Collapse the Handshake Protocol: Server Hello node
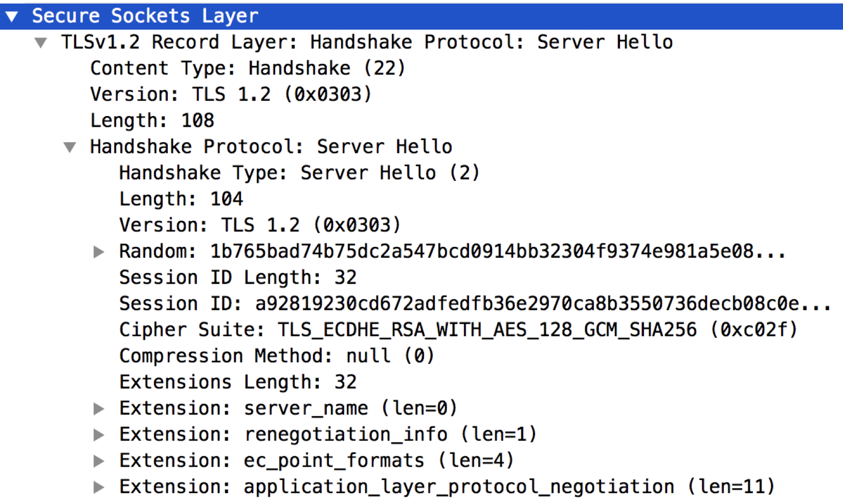Screen dimensions: 843x504 tap(70, 148)
